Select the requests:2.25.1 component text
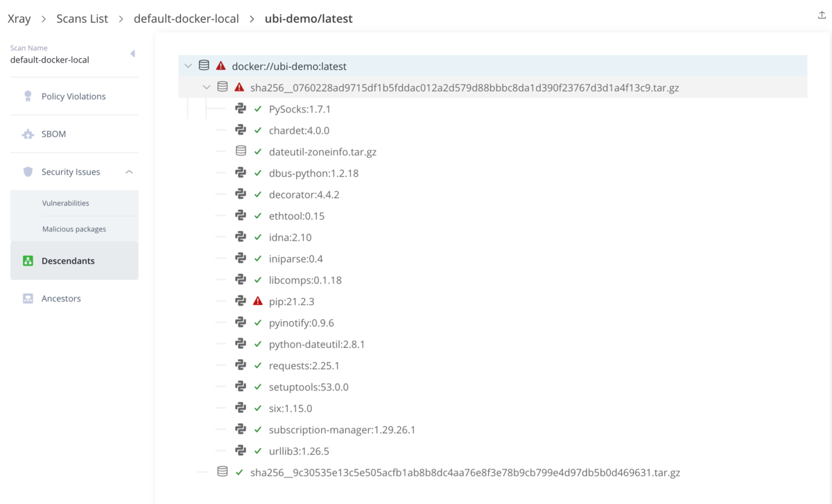The image size is (832, 504). pos(304,365)
